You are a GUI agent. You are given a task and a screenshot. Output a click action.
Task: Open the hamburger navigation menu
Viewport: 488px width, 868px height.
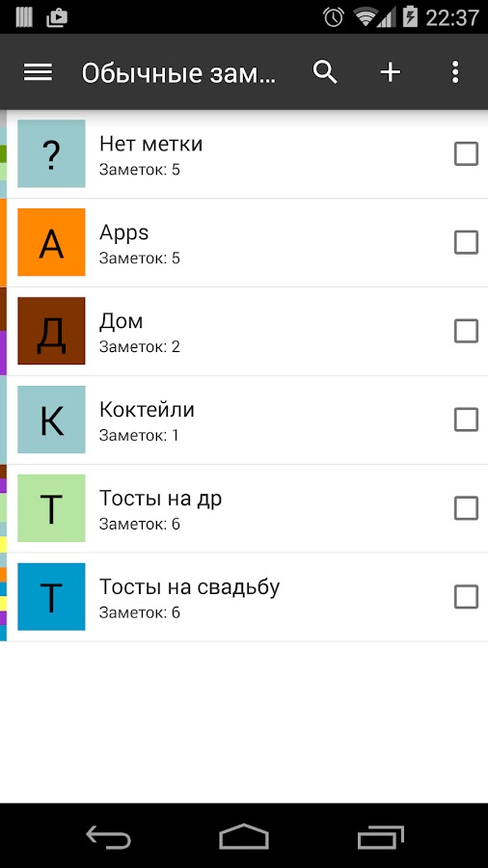pyautogui.click(x=38, y=72)
